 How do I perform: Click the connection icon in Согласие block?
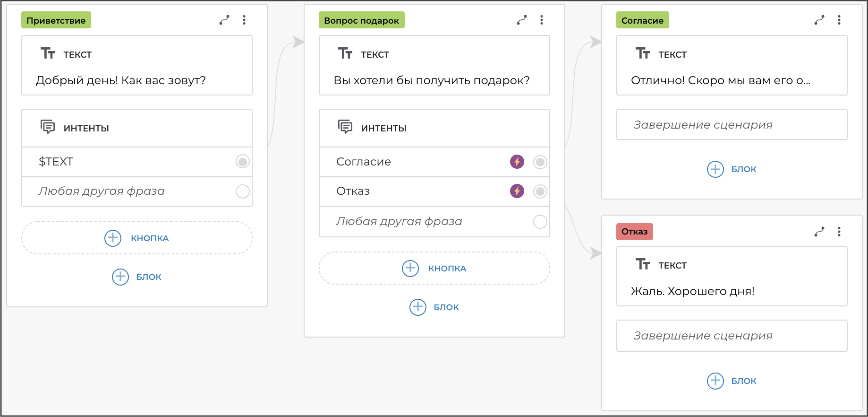(819, 20)
